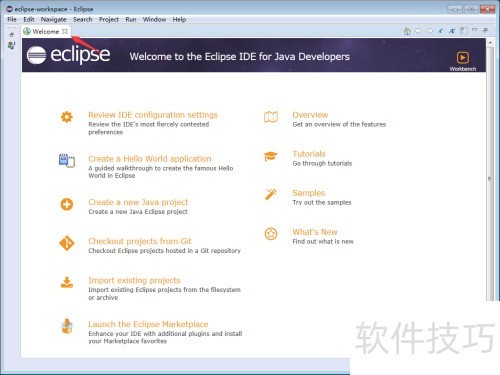This screenshot has height=375, width=500.
Task: Click the Welcome page vertical scrollbar track
Action: 490,173
